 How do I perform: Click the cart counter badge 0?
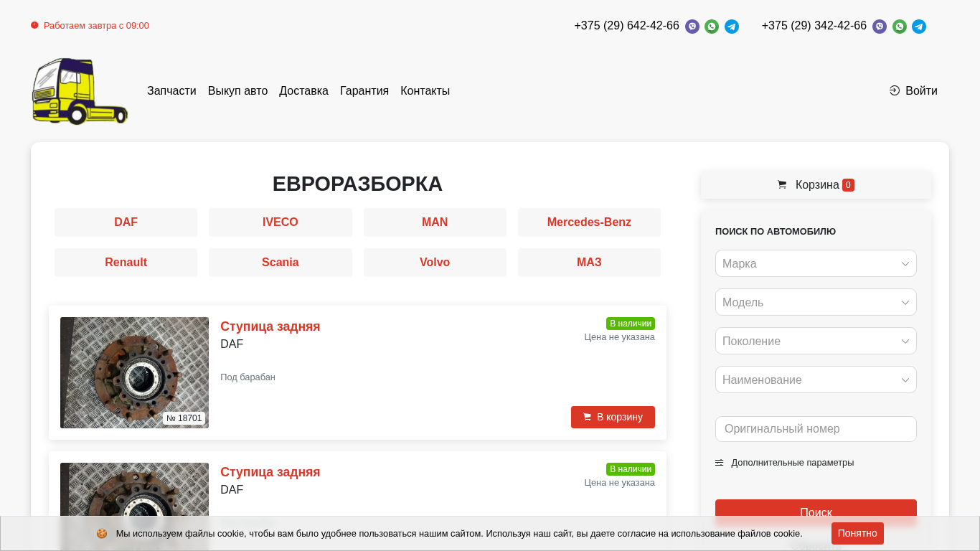click(848, 185)
